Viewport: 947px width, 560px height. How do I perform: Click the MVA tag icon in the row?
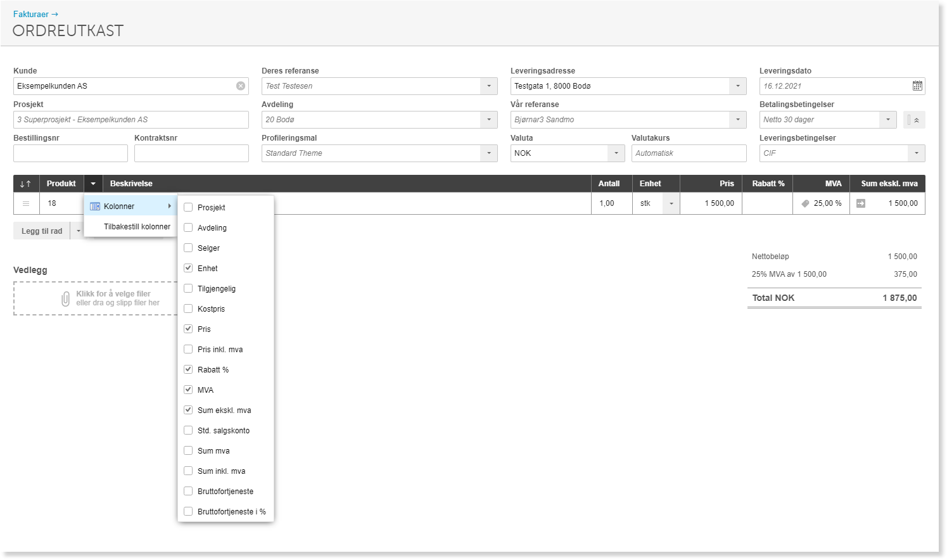(805, 203)
